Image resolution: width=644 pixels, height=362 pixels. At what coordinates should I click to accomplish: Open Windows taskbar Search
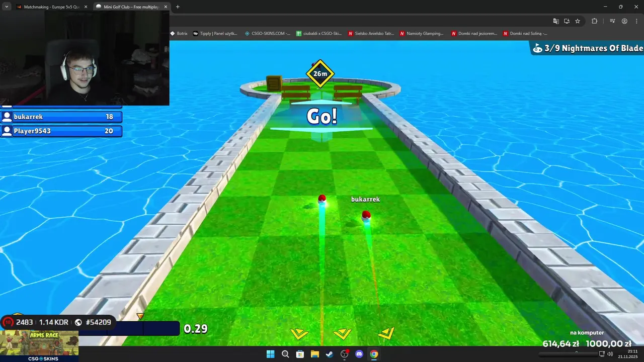coord(285,354)
